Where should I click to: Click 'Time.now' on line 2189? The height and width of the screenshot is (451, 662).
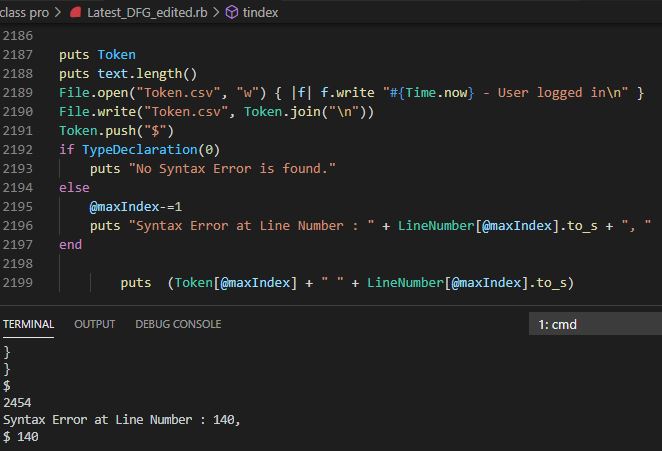(x=436, y=92)
